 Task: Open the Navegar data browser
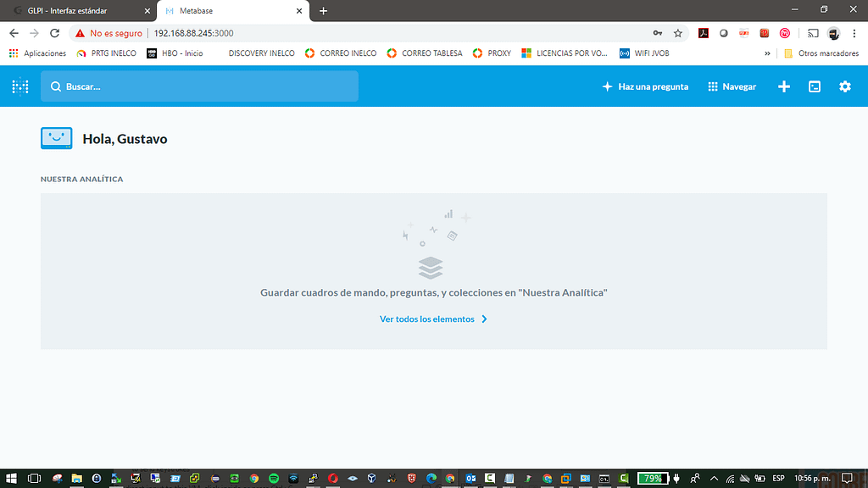[732, 86]
